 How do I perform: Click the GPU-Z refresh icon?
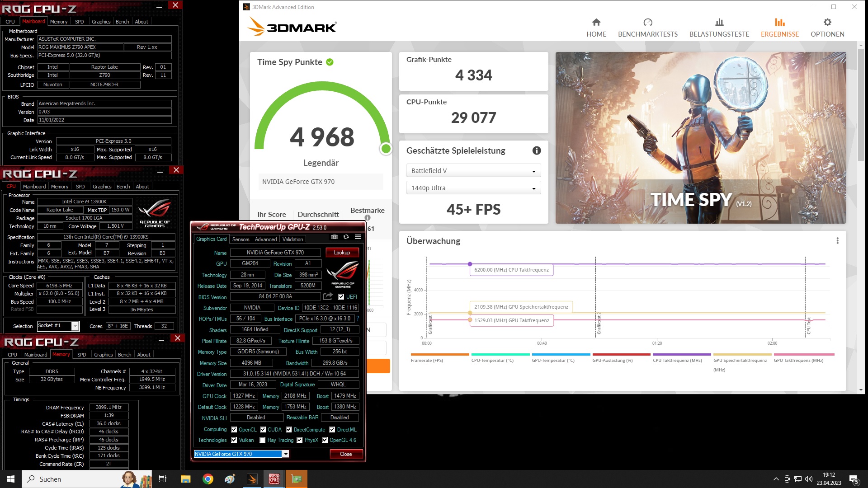[x=346, y=237]
